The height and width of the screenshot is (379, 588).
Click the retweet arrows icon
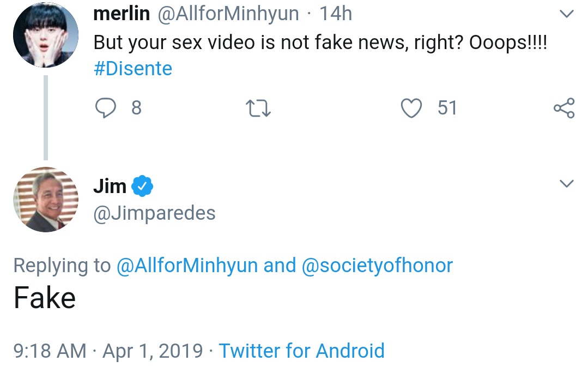point(259,108)
